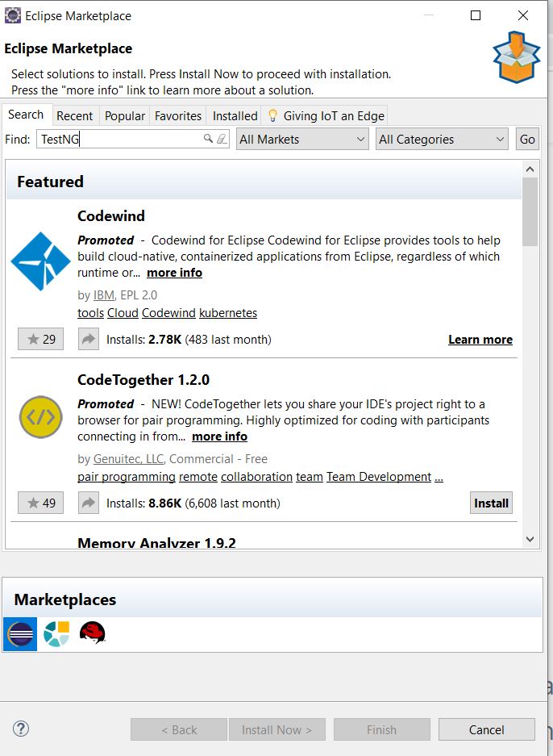Expand more tags via the ellipsis link
The image size is (553, 756).
click(439, 477)
